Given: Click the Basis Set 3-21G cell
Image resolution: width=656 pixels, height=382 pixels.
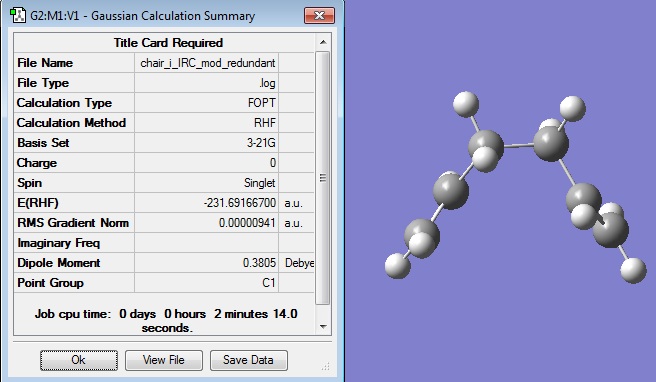Looking at the screenshot, I should 207,143.
